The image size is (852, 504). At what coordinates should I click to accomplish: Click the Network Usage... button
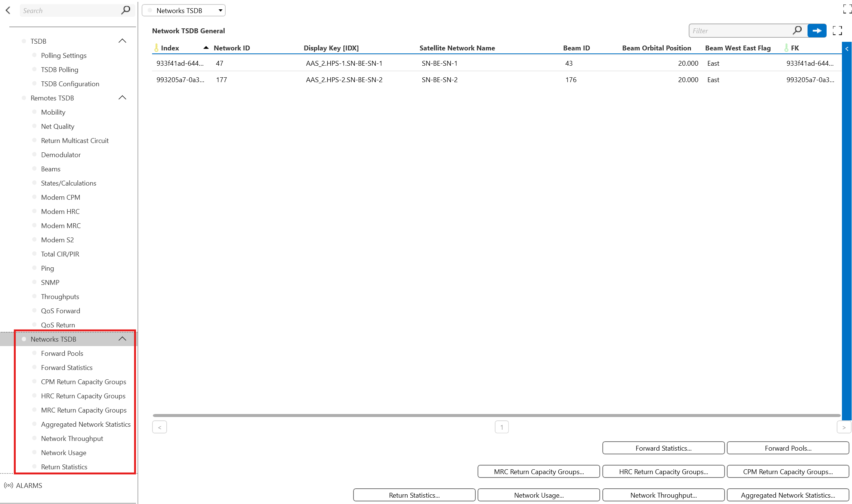point(539,495)
